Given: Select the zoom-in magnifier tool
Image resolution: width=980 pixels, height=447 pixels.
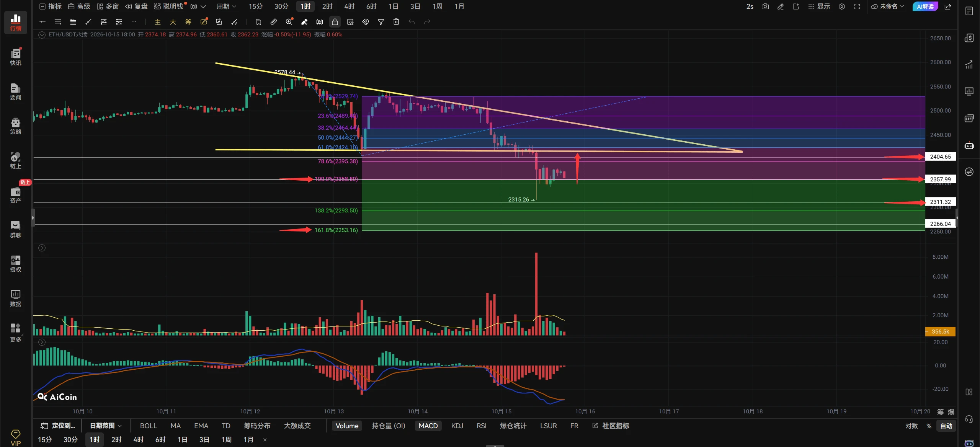Looking at the screenshot, I should pos(289,22).
